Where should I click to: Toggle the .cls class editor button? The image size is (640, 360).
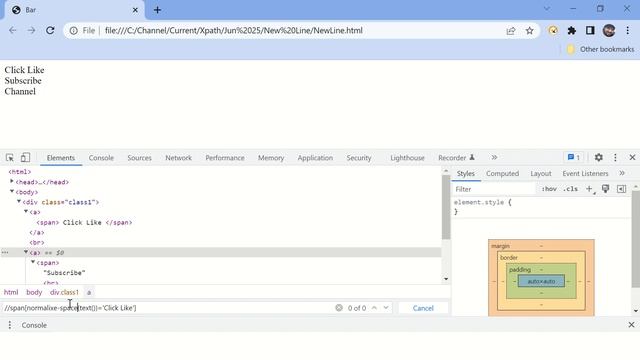(571, 189)
